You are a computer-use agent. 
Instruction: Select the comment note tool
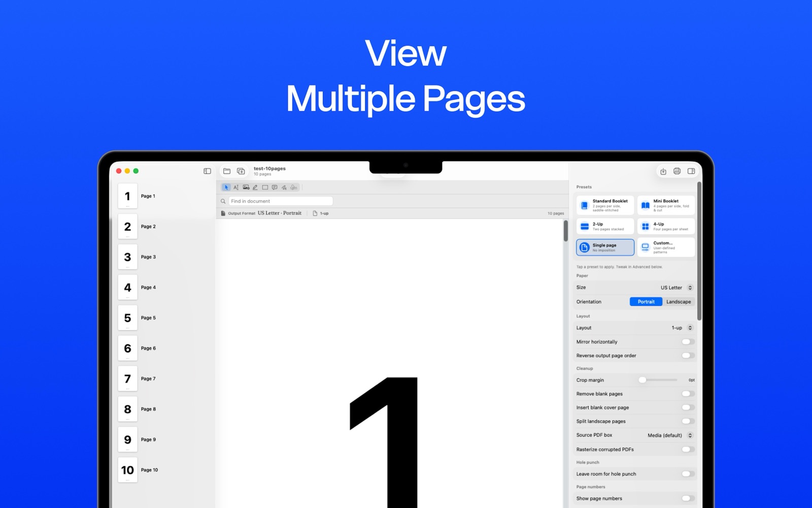275,187
